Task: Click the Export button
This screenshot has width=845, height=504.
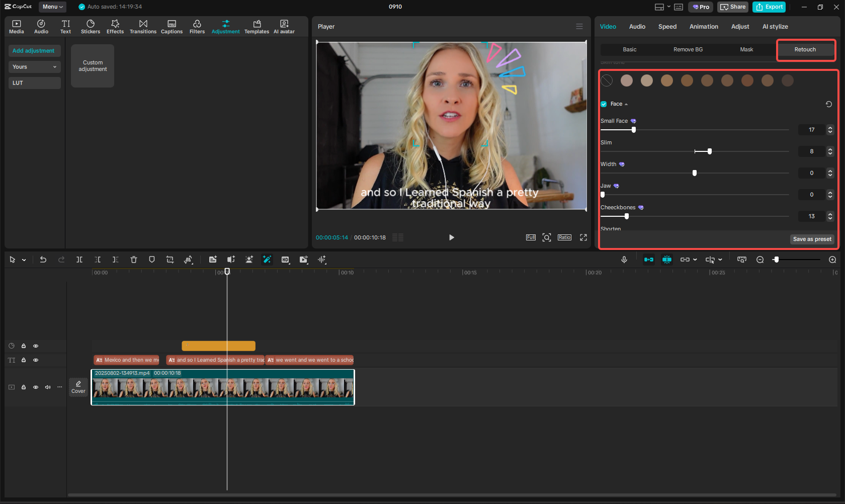Action: tap(769, 7)
